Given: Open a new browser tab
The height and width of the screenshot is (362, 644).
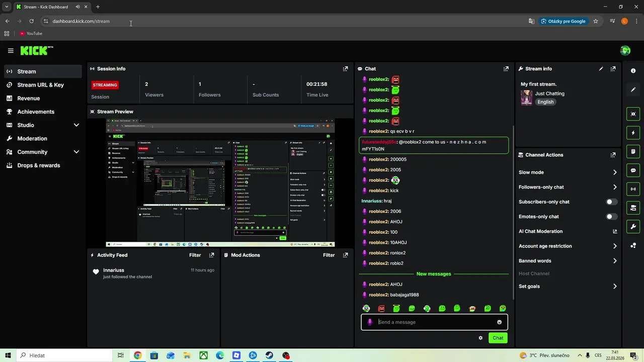Looking at the screenshot, I should [x=98, y=7].
